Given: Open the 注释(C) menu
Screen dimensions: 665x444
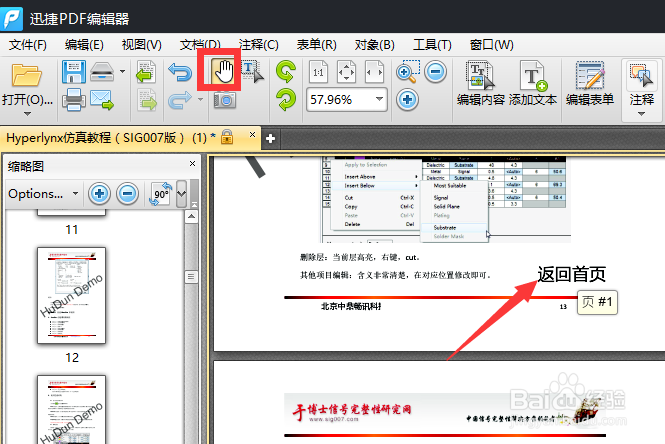Looking at the screenshot, I should [258, 45].
